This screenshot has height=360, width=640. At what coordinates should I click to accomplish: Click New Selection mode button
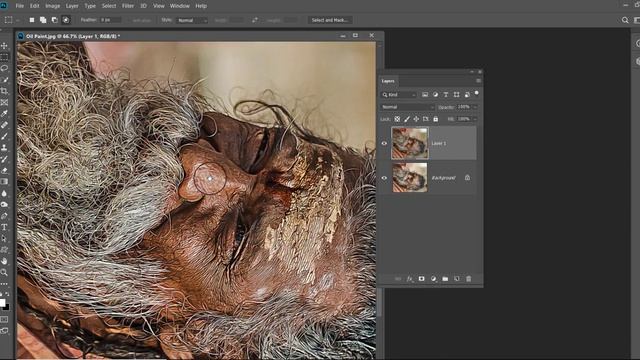click(x=31, y=20)
